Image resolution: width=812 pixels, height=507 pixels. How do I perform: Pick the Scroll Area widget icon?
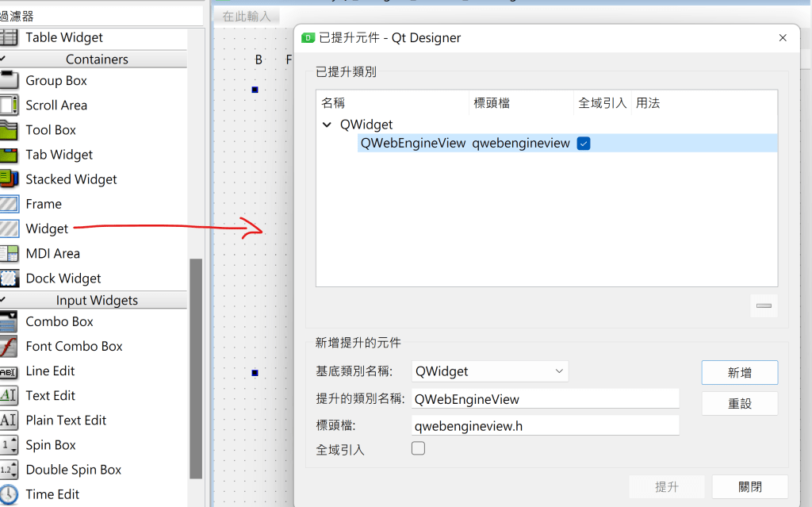click(9, 105)
